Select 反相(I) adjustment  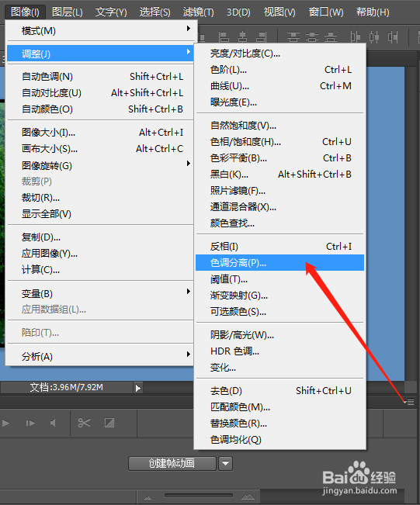(x=279, y=247)
